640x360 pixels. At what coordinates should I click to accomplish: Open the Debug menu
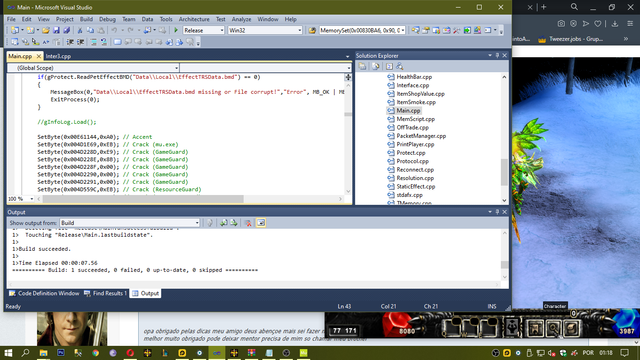[107, 19]
